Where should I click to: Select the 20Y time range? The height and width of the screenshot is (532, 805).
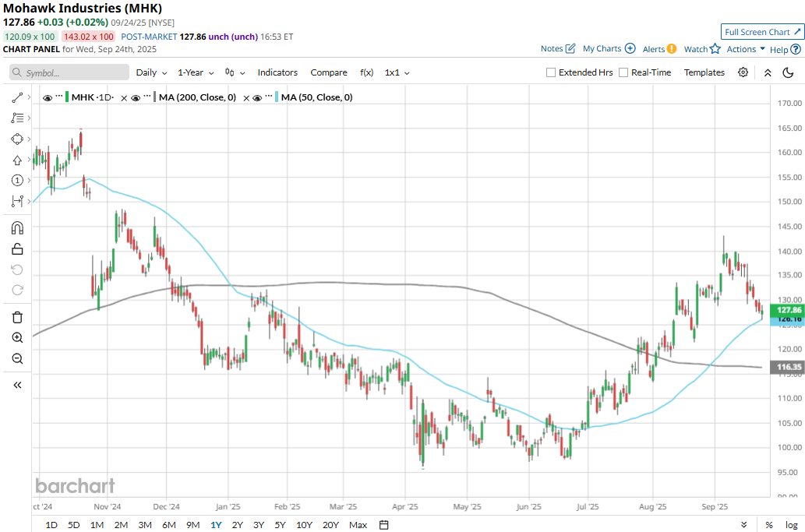(x=330, y=525)
